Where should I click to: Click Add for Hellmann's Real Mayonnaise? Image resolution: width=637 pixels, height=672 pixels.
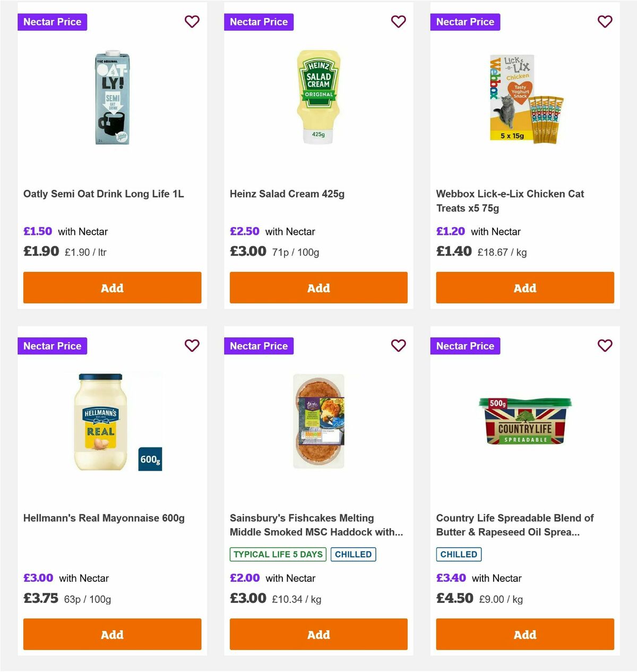(112, 634)
